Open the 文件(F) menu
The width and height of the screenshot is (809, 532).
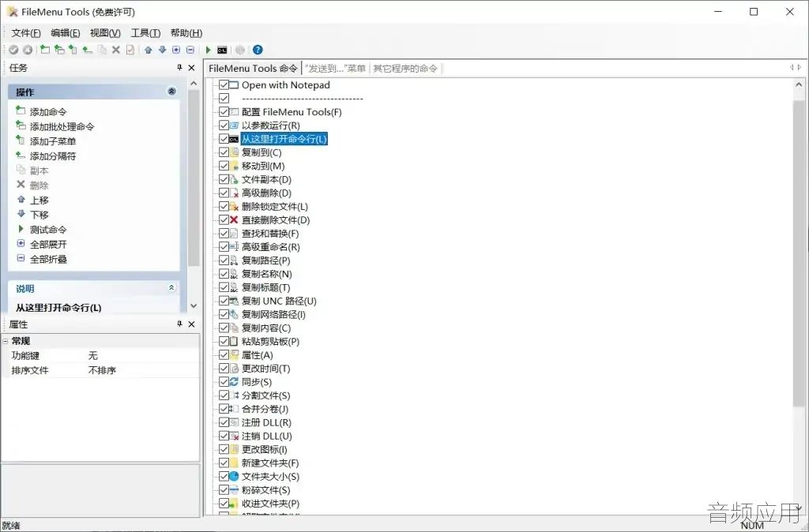[26, 33]
